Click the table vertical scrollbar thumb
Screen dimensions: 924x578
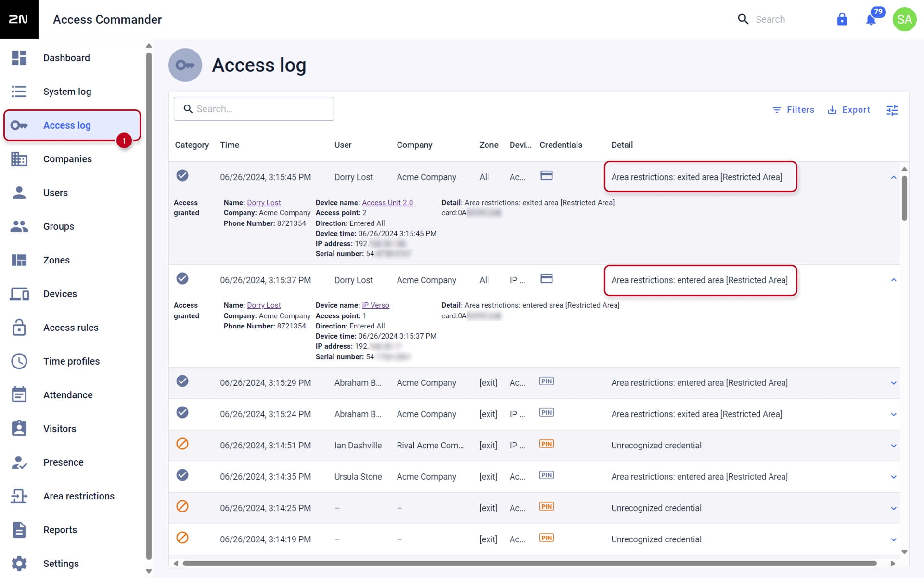click(904, 198)
